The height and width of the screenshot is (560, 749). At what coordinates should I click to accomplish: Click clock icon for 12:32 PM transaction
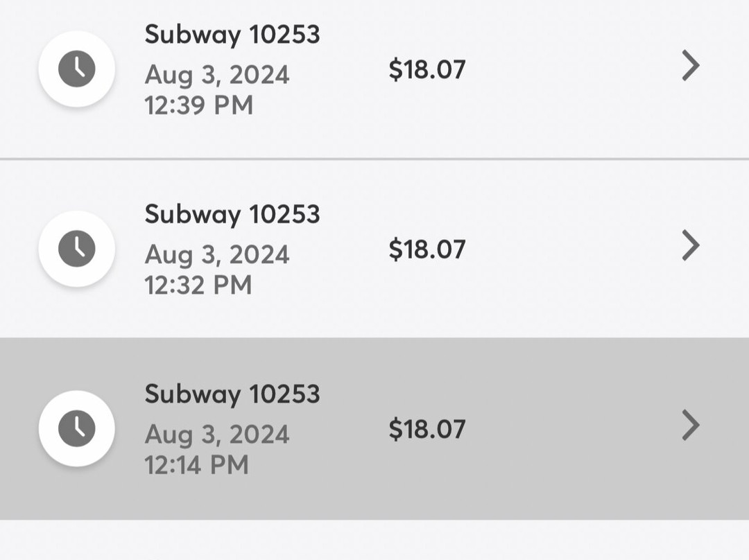[76, 249]
